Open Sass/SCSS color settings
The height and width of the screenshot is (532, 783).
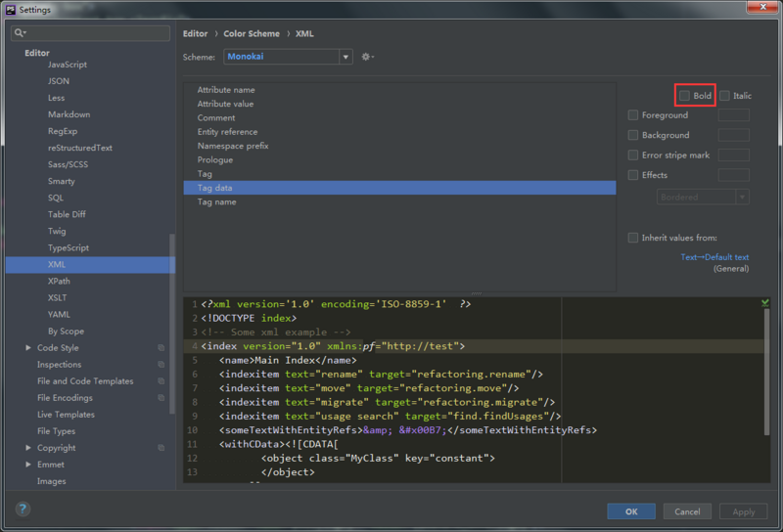[x=68, y=164]
